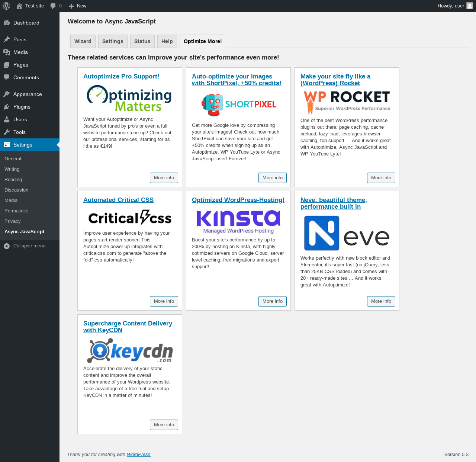476x462 pixels.
Task: Click the user avatar in the admin bar
Action: point(470,6)
